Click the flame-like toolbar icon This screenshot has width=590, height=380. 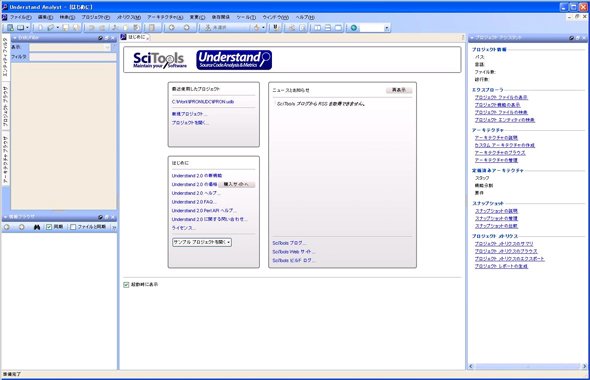256,28
